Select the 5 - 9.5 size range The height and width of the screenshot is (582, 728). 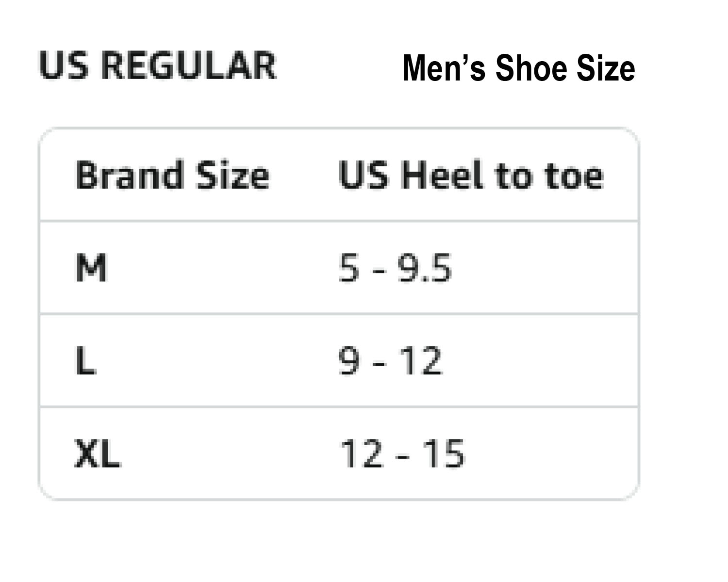coord(395,268)
